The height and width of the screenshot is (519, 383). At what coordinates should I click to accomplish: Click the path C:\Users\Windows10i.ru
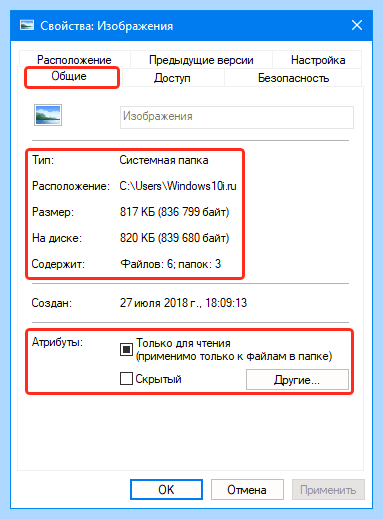(x=178, y=186)
